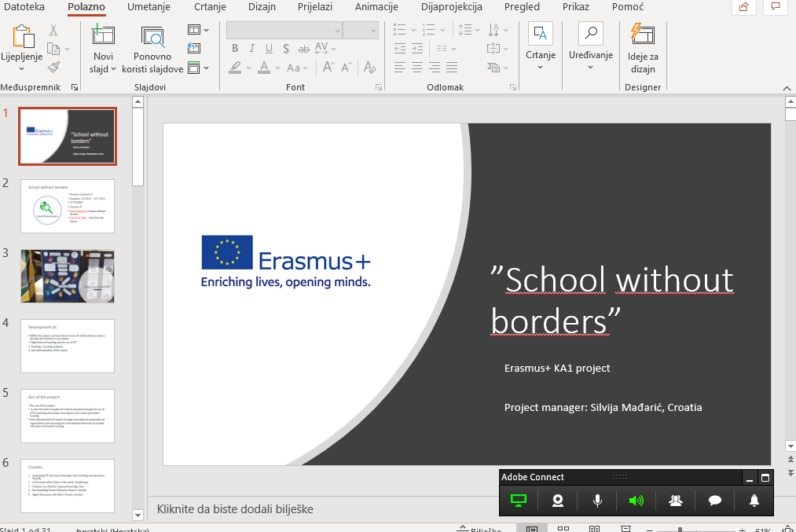Click the Clear All Formatting icon
This screenshot has width=796, height=532.
point(369,67)
